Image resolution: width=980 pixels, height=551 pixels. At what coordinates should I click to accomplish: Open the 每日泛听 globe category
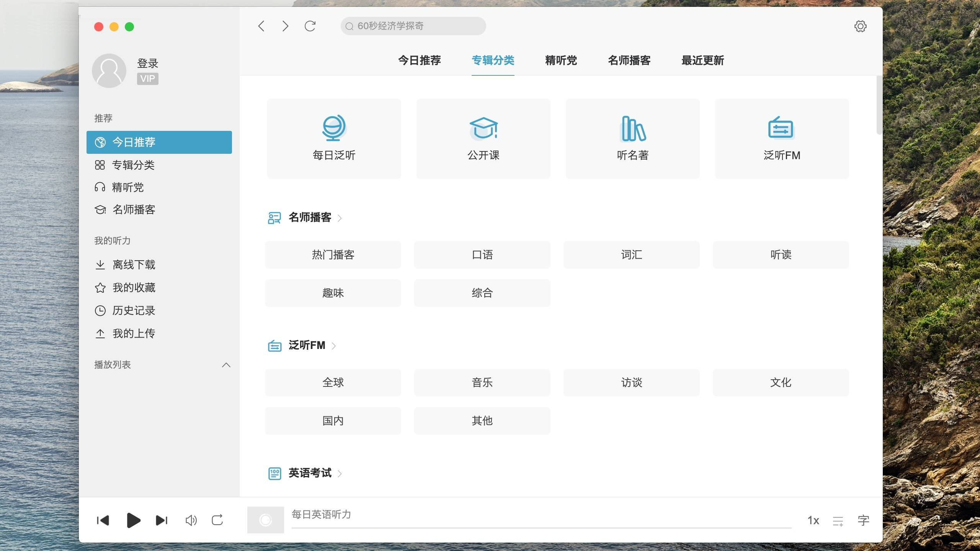(x=334, y=139)
